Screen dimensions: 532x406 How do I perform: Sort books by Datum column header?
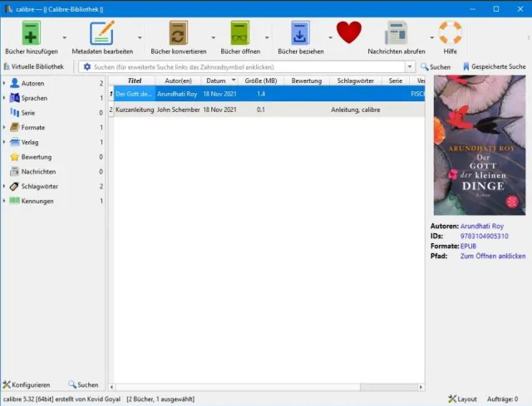coord(215,81)
